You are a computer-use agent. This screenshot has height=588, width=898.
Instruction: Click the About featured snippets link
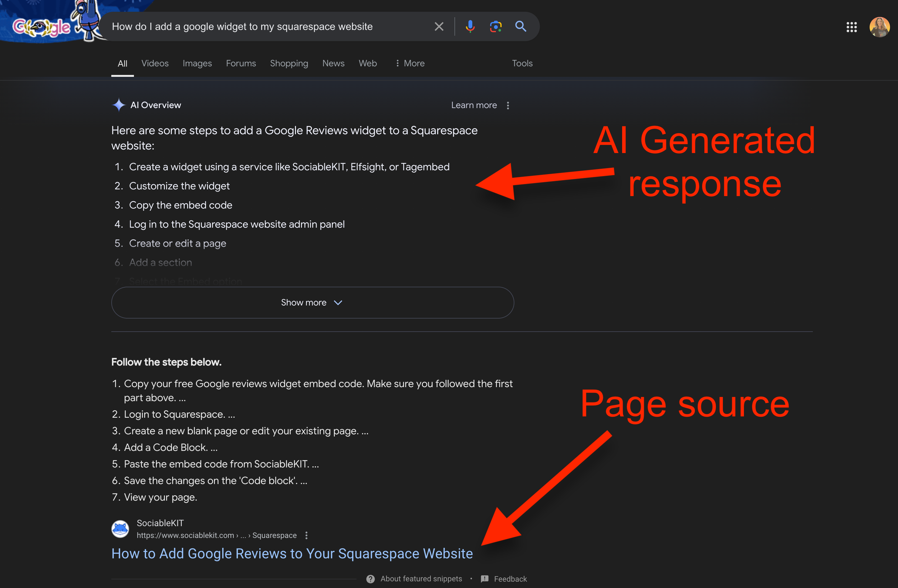click(x=421, y=579)
